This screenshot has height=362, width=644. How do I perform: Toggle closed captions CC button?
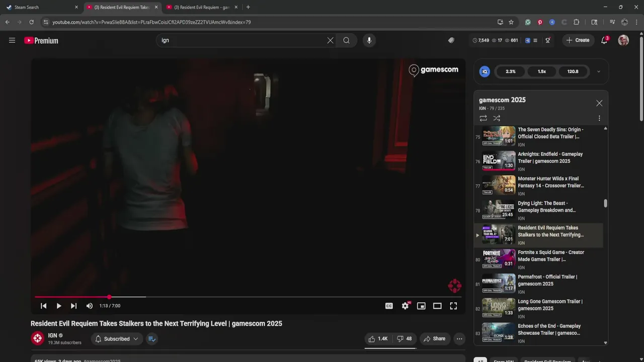point(389,306)
